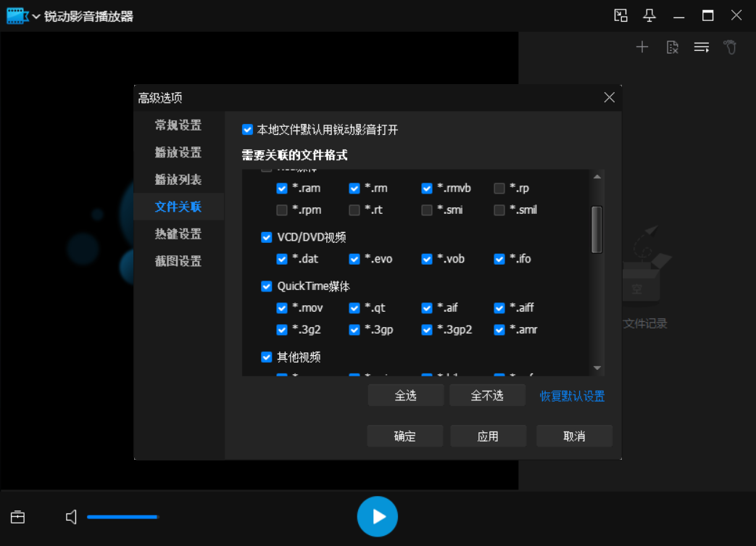
Task: Open the 热键设置 tab
Action: pos(178,234)
